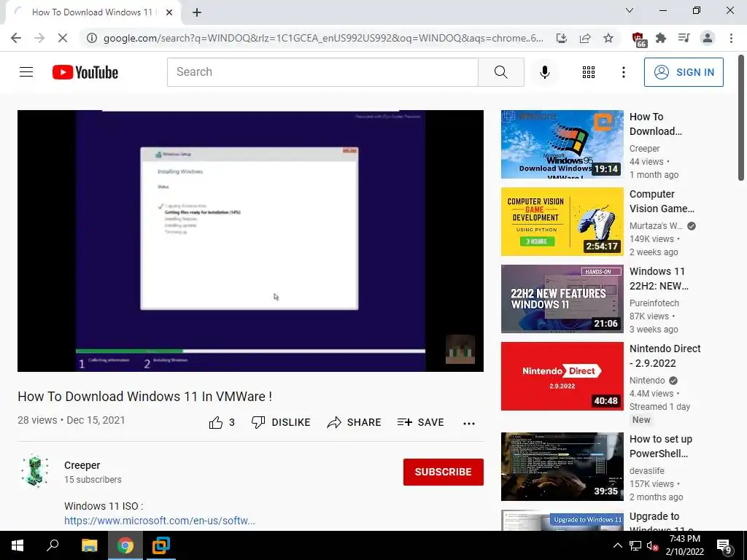Expand the tab search chevron
Image resolution: width=747 pixels, height=560 pixels.
click(x=630, y=10)
